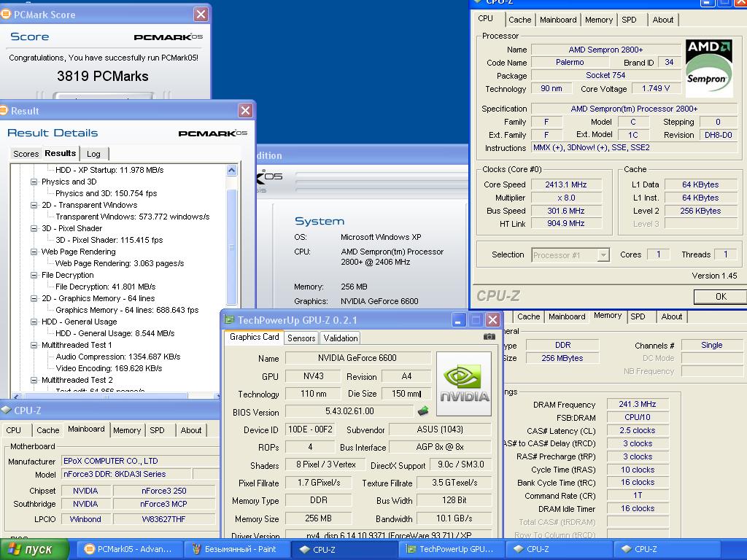Collapse the 3D - Pixel Shader node
Screen dimensions: 747x560
34,228
